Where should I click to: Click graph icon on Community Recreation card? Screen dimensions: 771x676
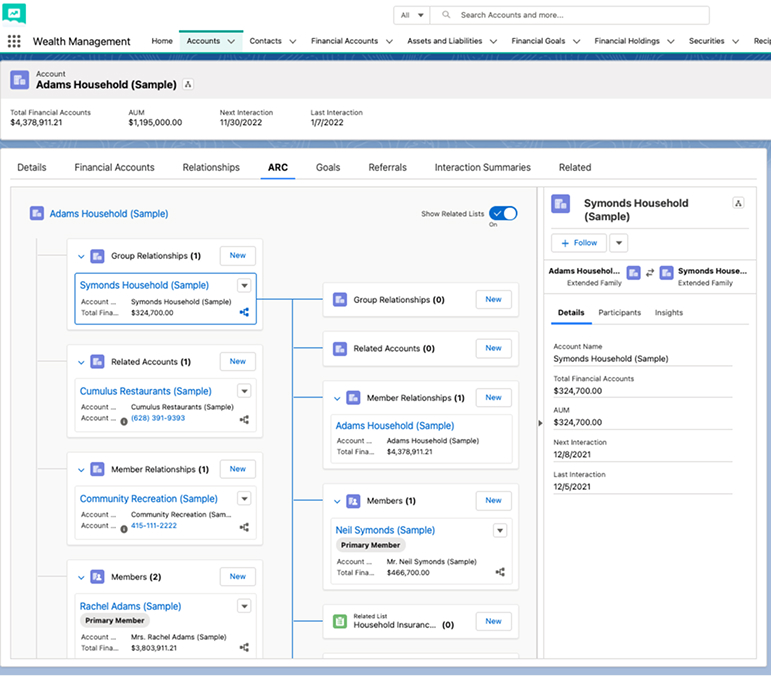click(244, 527)
